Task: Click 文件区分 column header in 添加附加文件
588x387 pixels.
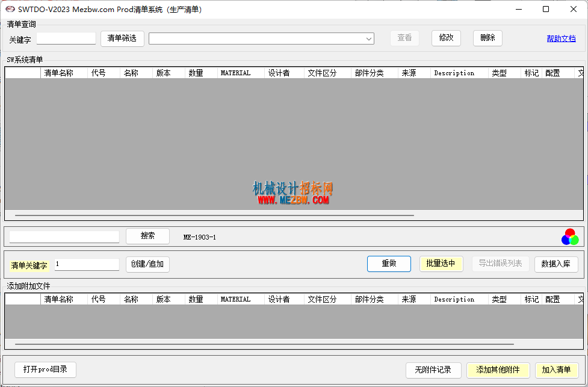Action: pyautogui.click(x=327, y=299)
